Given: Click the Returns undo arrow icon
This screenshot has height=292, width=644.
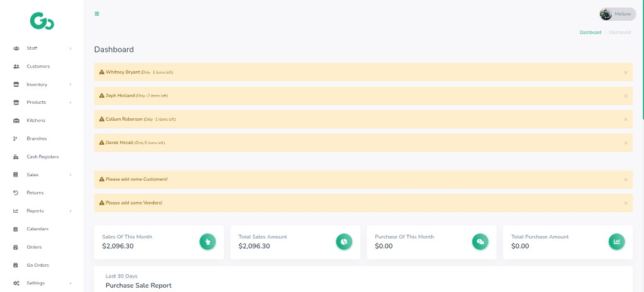Looking at the screenshot, I should click(x=16, y=193).
